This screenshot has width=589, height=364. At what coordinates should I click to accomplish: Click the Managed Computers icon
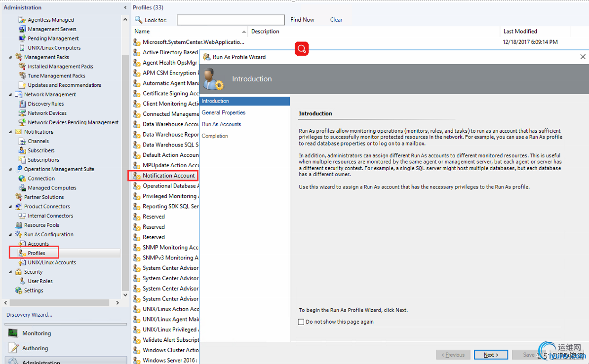coord(22,187)
